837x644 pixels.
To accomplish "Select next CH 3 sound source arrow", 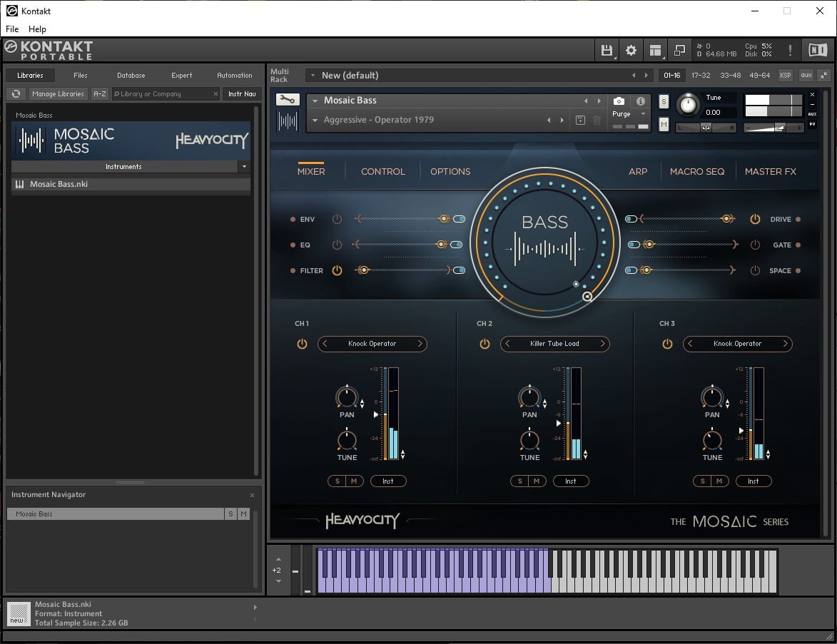I will [785, 344].
